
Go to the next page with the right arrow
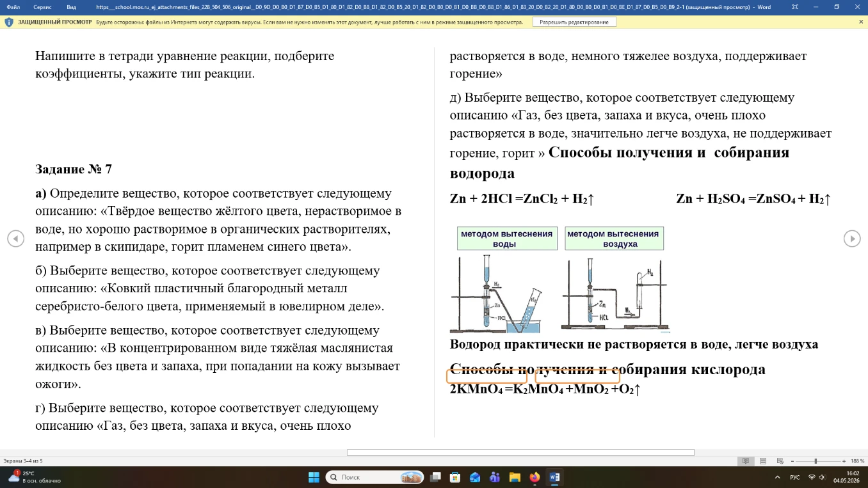pyautogui.click(x=852, y=239)
